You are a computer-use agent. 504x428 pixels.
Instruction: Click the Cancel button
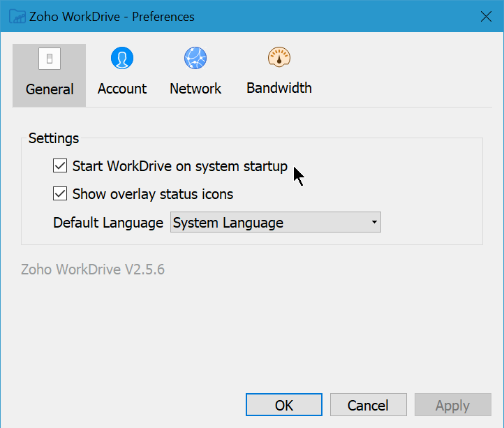[x=368, y=405]
